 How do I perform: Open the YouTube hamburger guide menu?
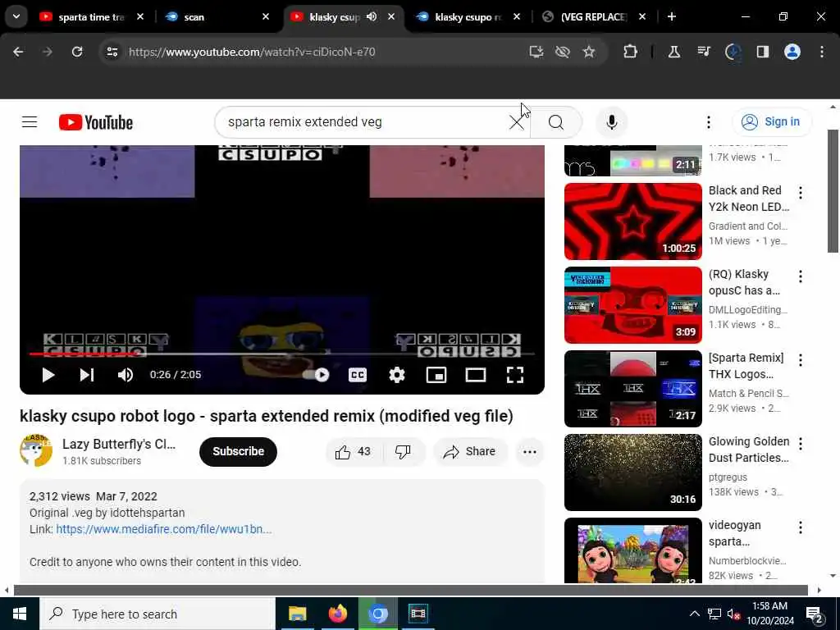30,122
